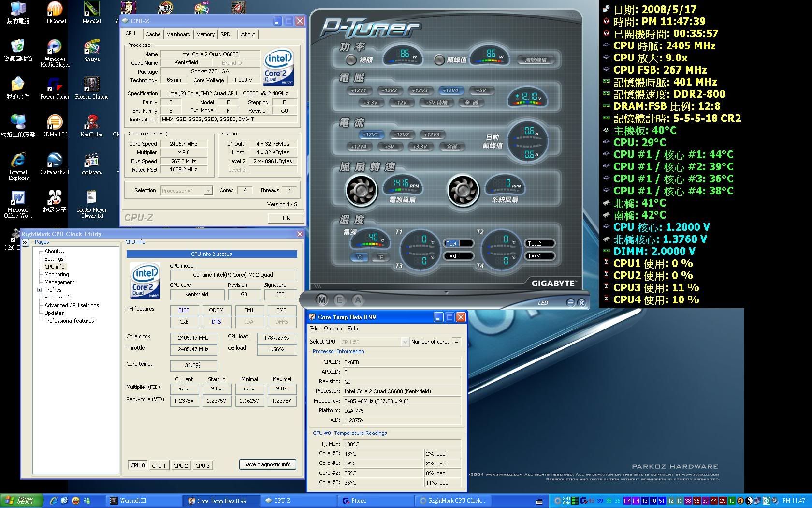Toggle the +12V4 voltage button
The image size is (812, 508).
click(450, 90)
